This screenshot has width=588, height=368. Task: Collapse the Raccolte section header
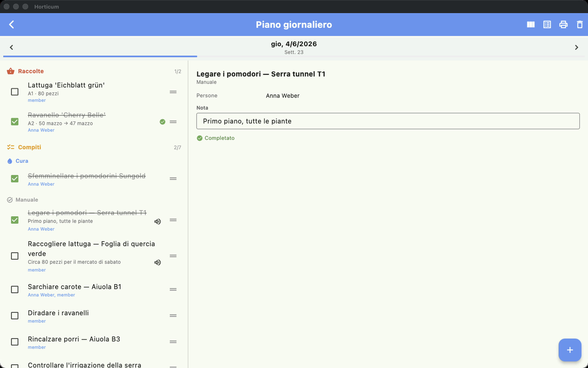(x=94, y=71)
